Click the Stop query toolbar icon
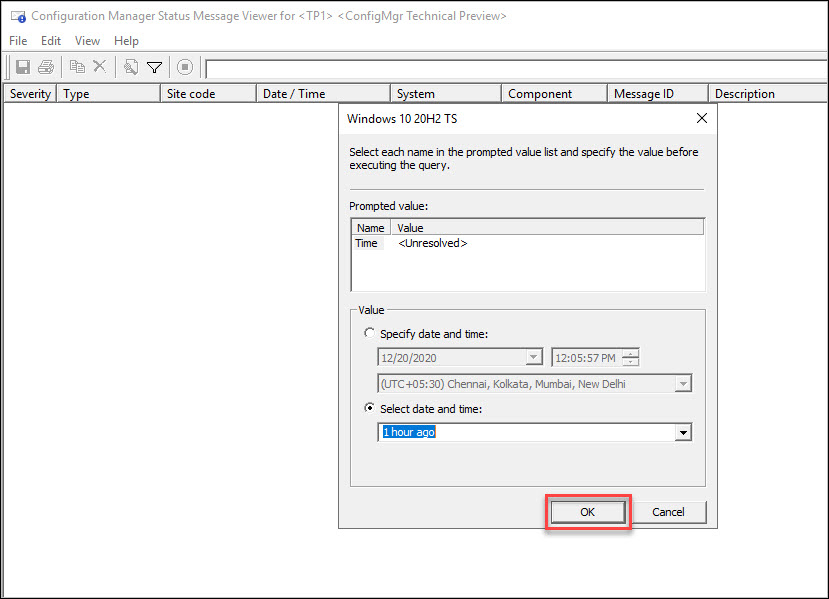The height and width of the screenshot is (599, 829). 185,67
